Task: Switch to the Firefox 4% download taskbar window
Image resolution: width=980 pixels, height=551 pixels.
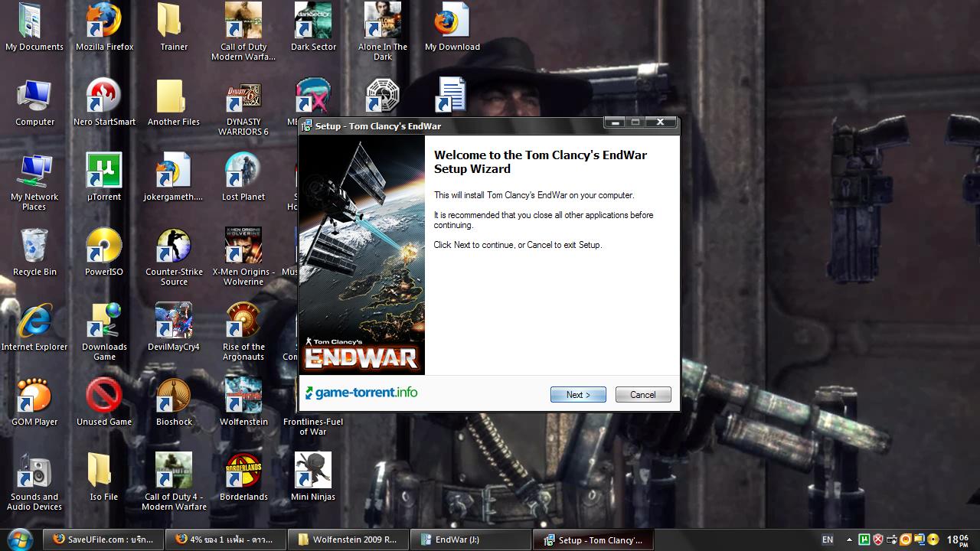Action: click(x=225, y=540)
